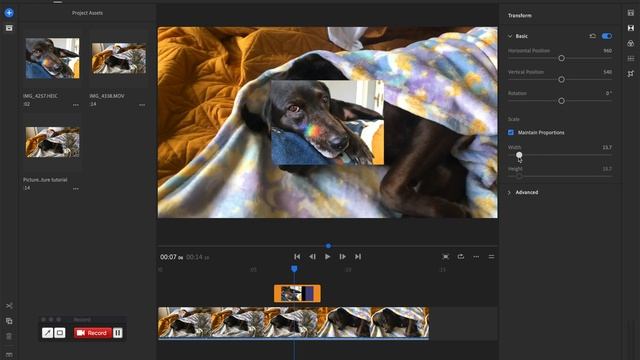The width and height of the screenshot is (640, 360).
Task: Uncheck Maintain Proportions checkbox
Action: pyautogui.click(x=511, y=132)
